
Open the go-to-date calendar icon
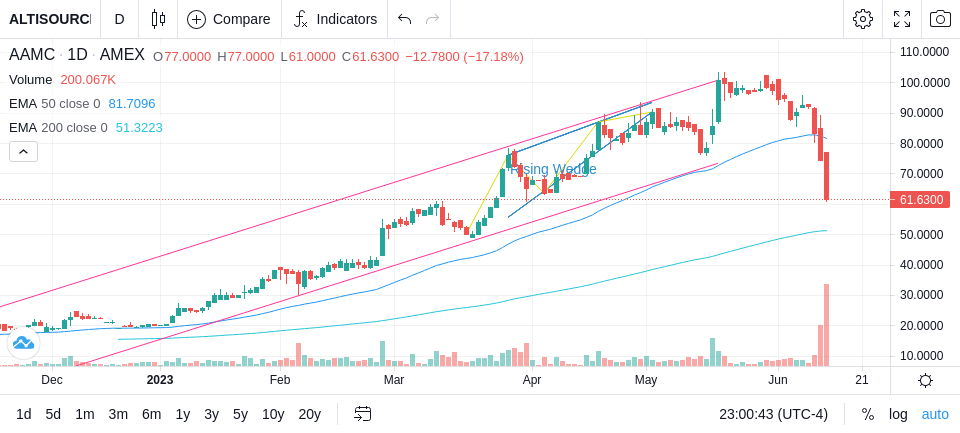[362, 414]
